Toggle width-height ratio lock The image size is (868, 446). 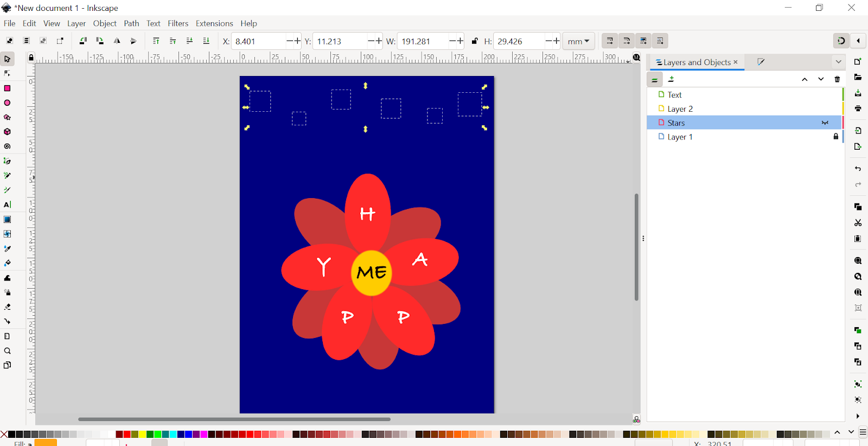475,41
